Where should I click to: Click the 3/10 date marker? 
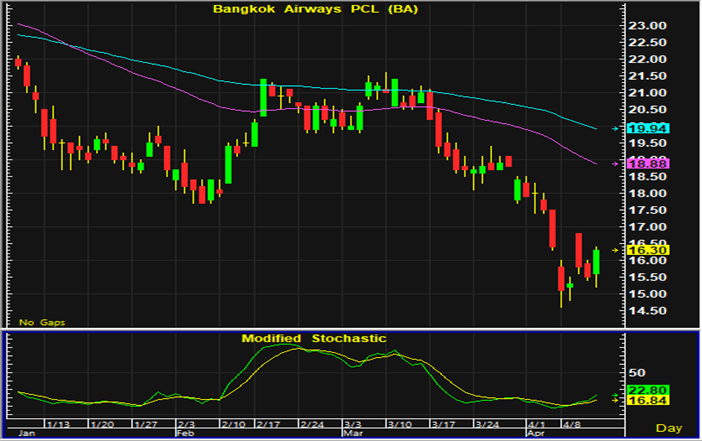tap(400, 424)
